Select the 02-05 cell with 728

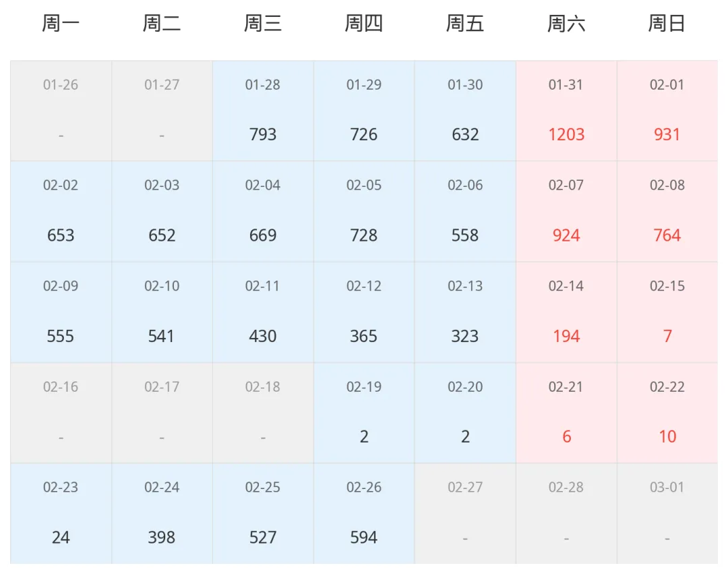[x=364, y=211]
